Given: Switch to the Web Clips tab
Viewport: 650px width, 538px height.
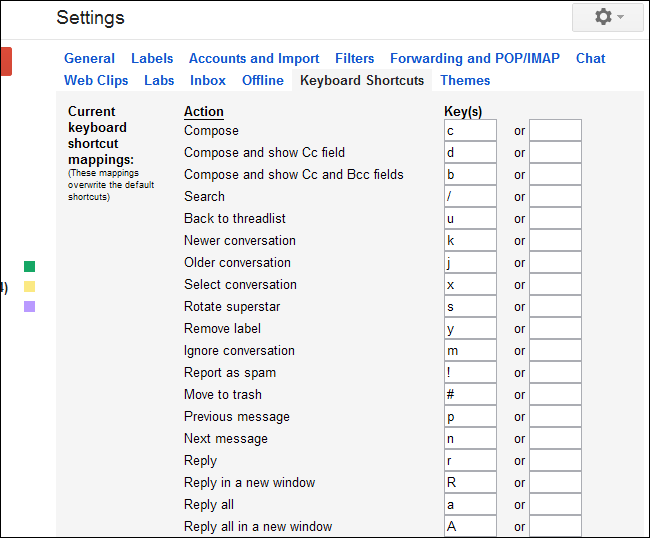Looking at the screenshot, I should coord(96,80).
